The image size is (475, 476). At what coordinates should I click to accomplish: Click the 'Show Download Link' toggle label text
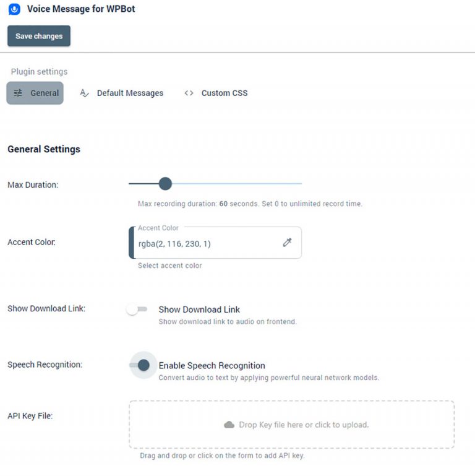[199, 309]
